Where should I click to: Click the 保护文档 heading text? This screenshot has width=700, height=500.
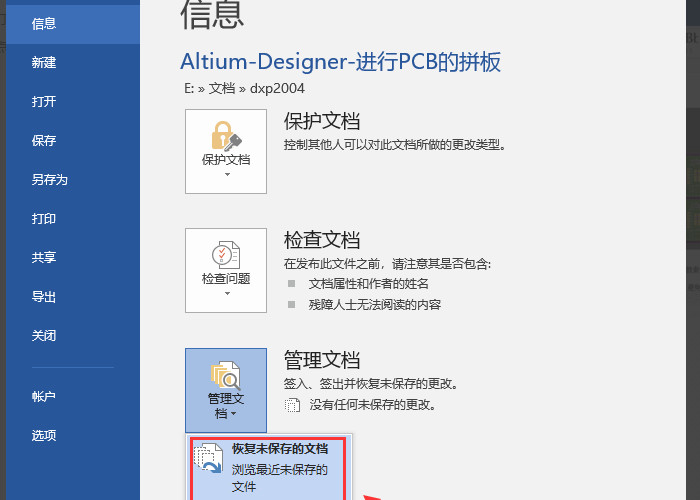point(322,121)
